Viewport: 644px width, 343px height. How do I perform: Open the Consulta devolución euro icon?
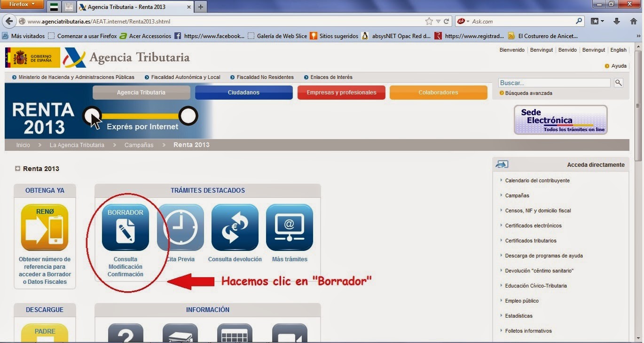click(x=235, y=227)
